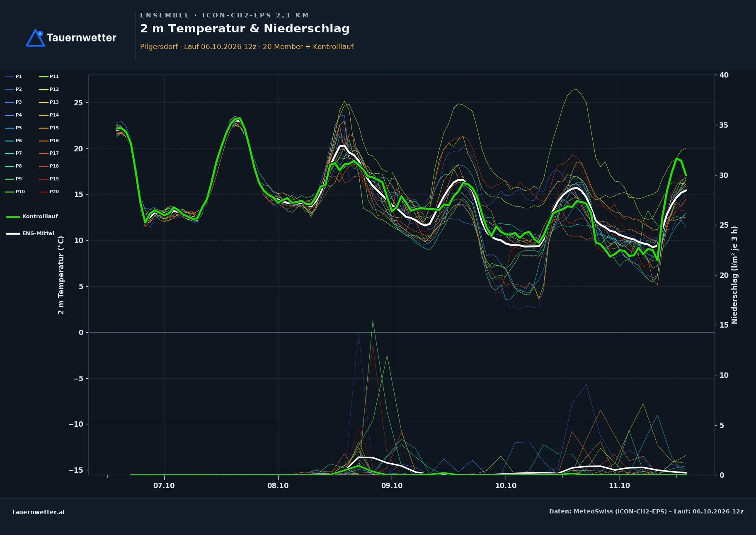
Task: Select the P19 legend entry
Action: (49, 179)
